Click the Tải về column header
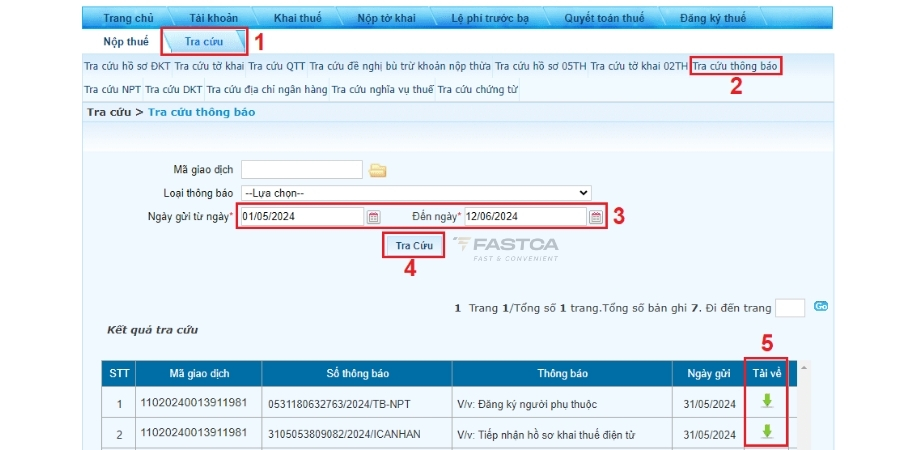The width and height of the screenshot is (900, 450). [x=767, y=374]
